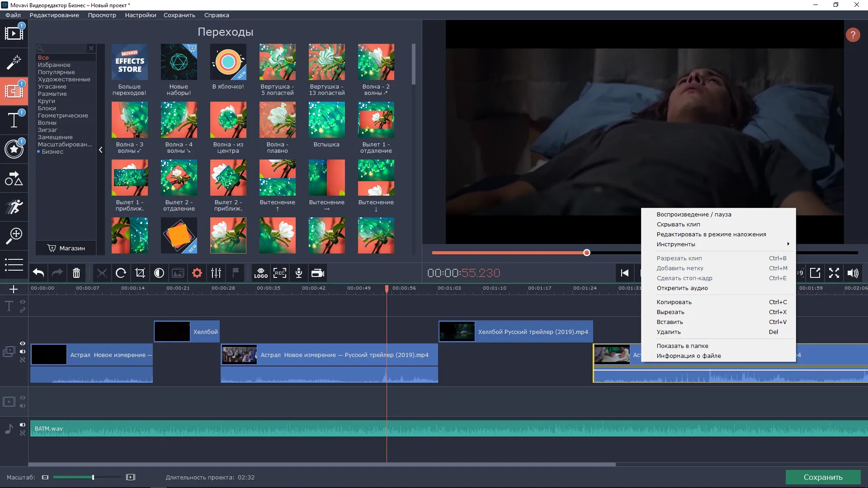Start voice recording with microphone icon

298,273
